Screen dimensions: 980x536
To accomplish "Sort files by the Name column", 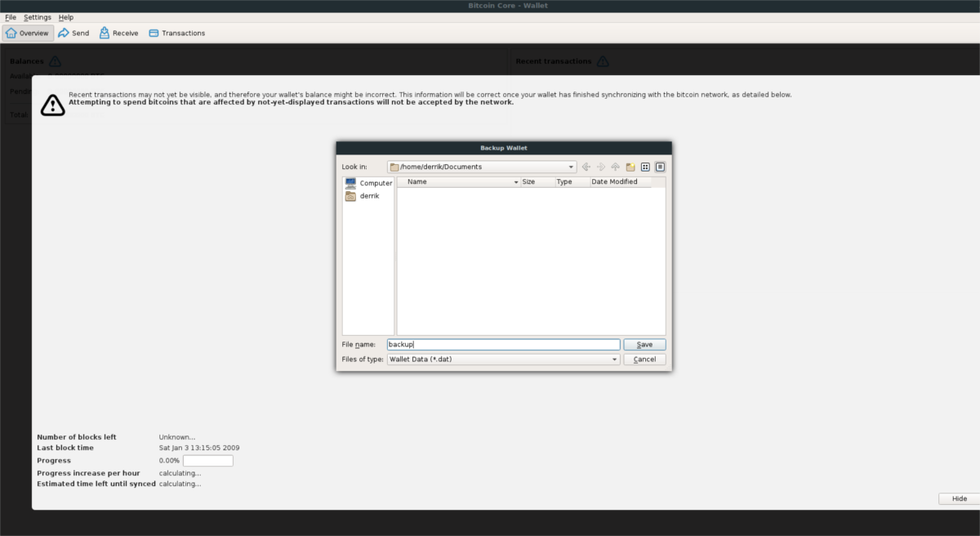I will point(458,182).
